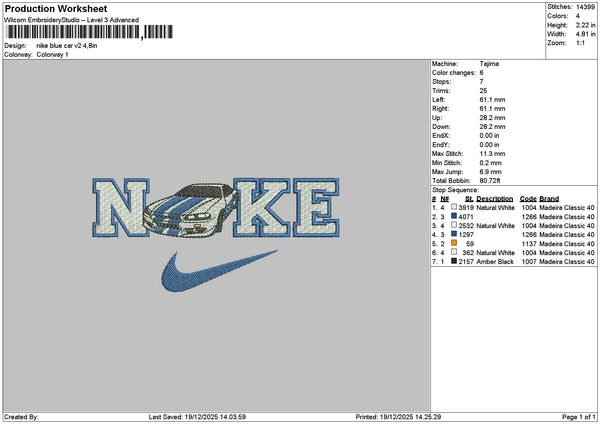Viewport: 600px width, 424px height.
Task: Click the barcode under the worksheet title
Action: point(89,32)
